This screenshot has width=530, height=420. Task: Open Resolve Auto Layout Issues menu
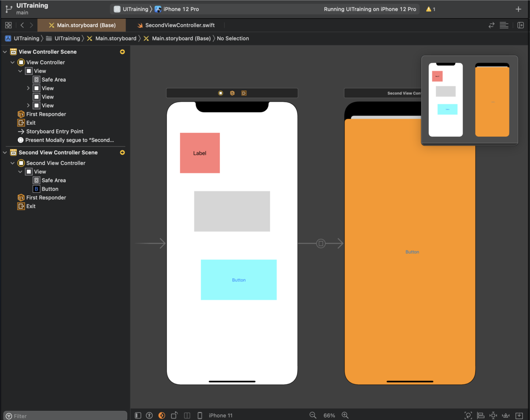tap(507, 415)
